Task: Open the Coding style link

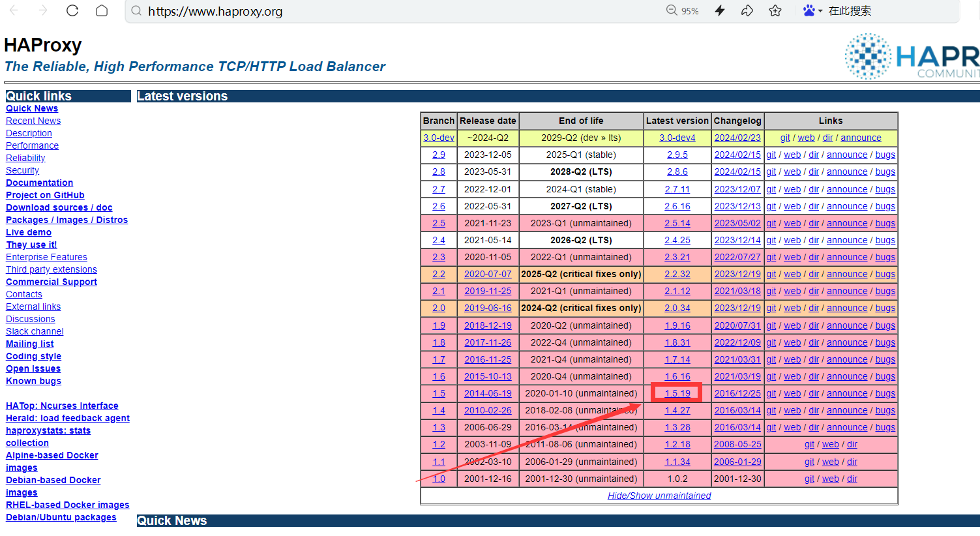Action: pyautogui.click(x=33, y=356)
